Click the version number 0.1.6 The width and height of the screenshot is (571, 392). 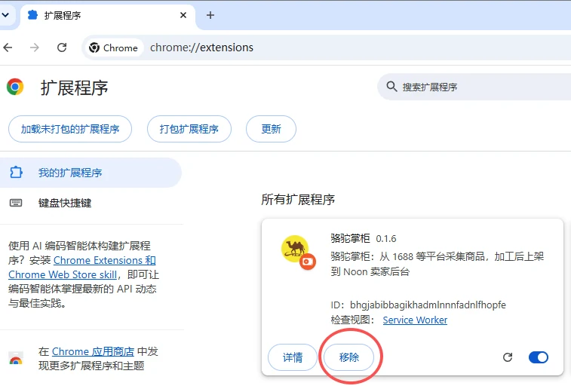pos(386,239)
